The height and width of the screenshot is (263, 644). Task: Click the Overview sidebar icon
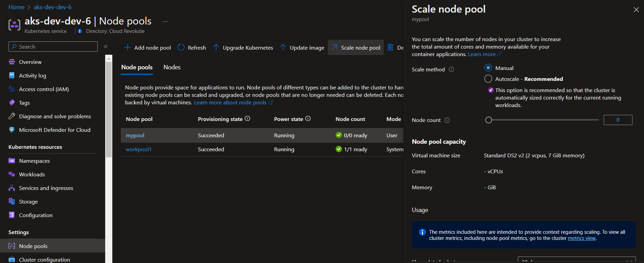(12, 62)
